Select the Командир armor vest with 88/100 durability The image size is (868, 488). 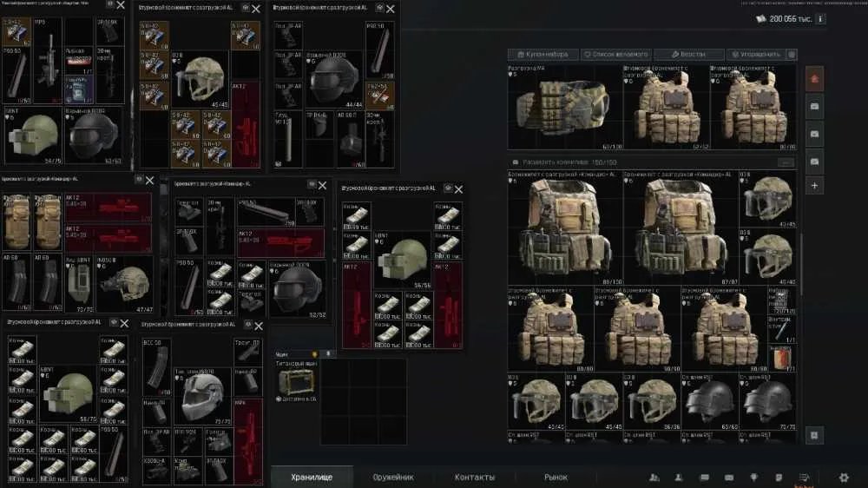coord(565,228)
